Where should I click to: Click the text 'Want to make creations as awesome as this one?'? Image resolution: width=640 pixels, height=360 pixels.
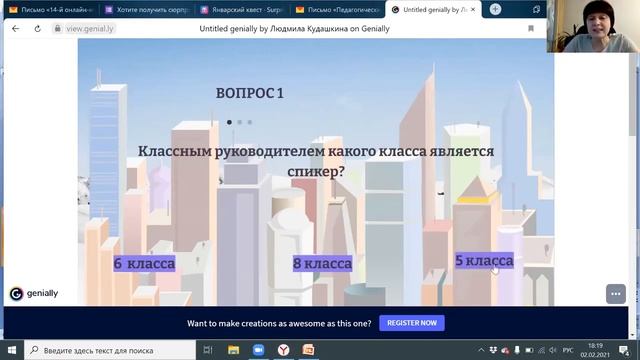(279, 323)
